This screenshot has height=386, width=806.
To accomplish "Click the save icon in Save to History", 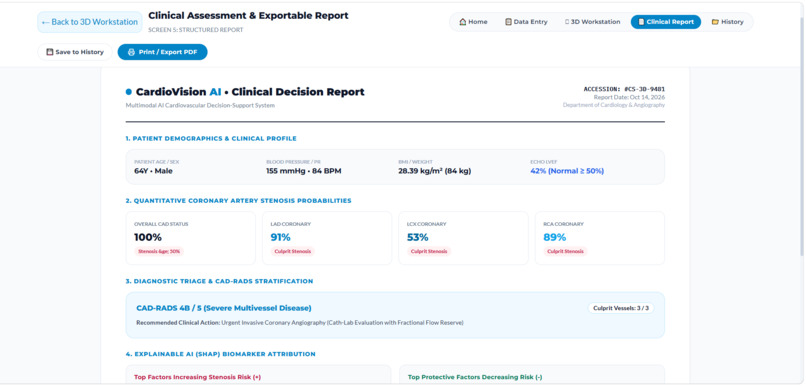I will tap(49, 52).
